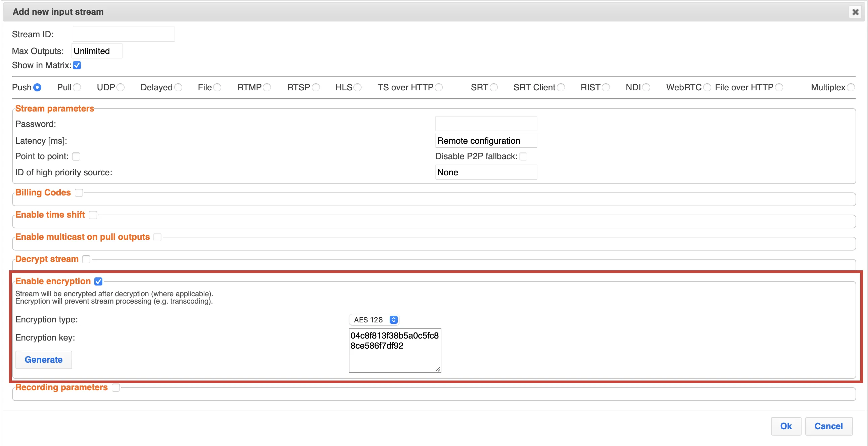Pick the RIST input type
This screenshot has width=868, height=446.
(x=606, y=88)
